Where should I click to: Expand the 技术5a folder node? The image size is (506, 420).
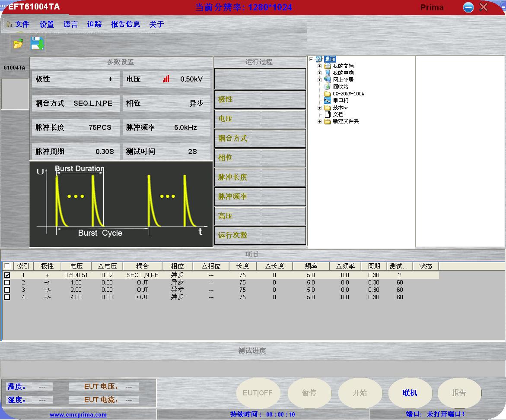319,107
